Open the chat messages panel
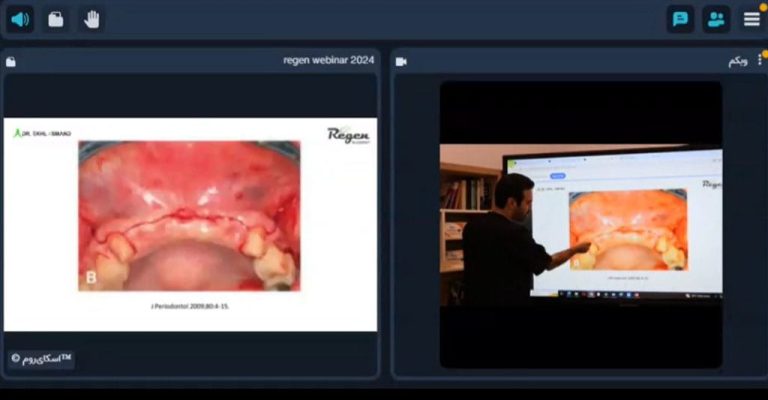Screen dimensions: 768x400 coord(680,19)
